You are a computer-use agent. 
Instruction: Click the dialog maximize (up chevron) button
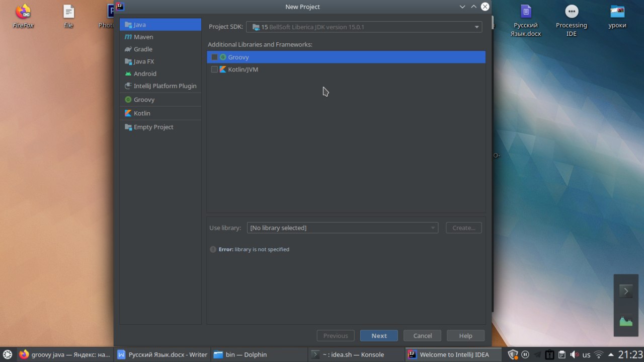point(473,7)
